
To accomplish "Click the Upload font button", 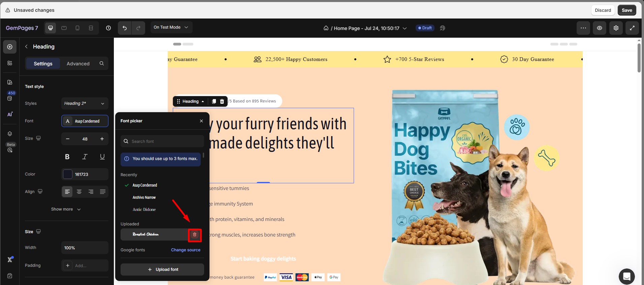I will (x=162, y=270).
